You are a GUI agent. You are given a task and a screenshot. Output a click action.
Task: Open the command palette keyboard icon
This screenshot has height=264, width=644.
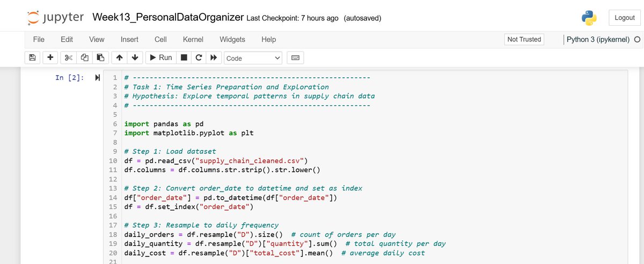[x=295, y=58]
